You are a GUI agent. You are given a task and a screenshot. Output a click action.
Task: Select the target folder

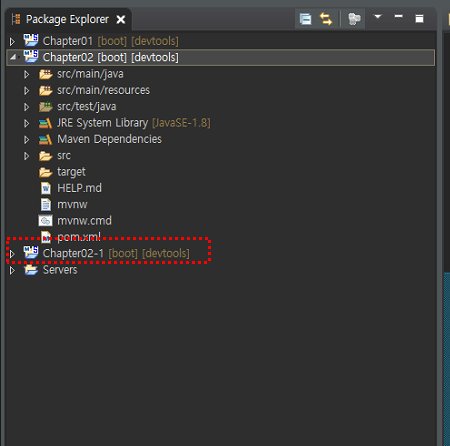click(x=71, y=172)
